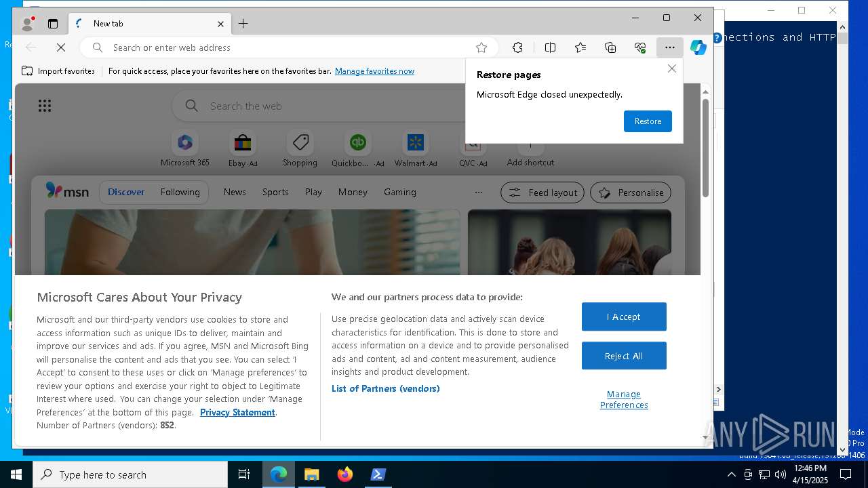Expand more feed categories ellipsis
This screenshot has height=488, width=868.
(x=479, y=192)
